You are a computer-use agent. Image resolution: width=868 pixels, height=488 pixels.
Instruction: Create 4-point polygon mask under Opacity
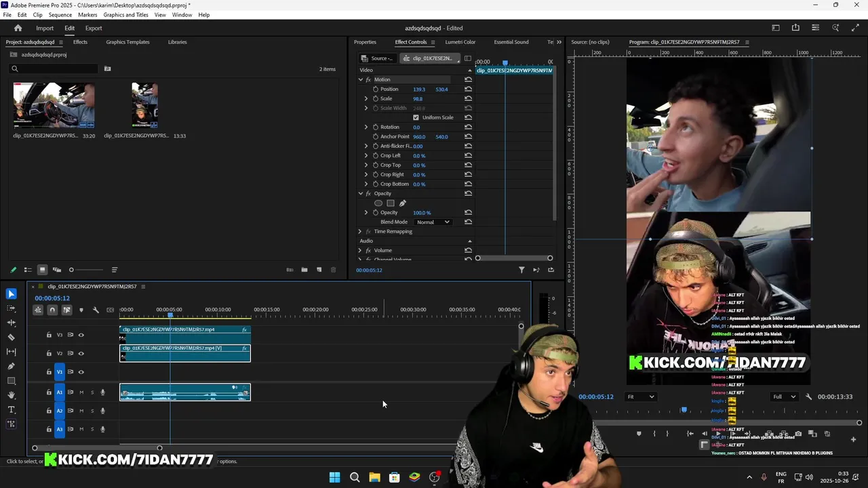(391, 203)
